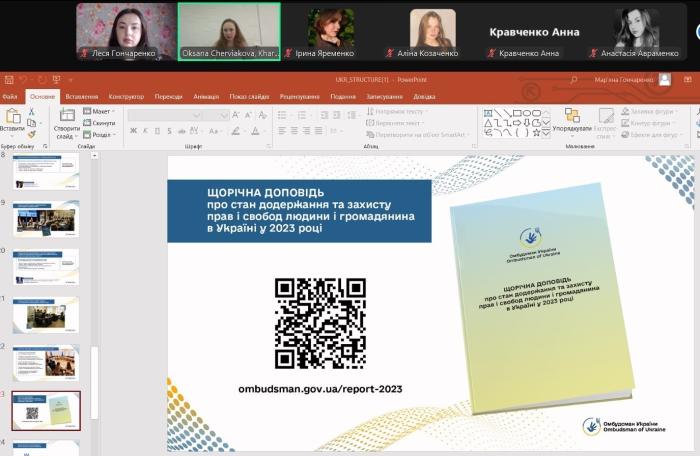
Task: Select the Format Painter brush icon
Action: [31, 133]
